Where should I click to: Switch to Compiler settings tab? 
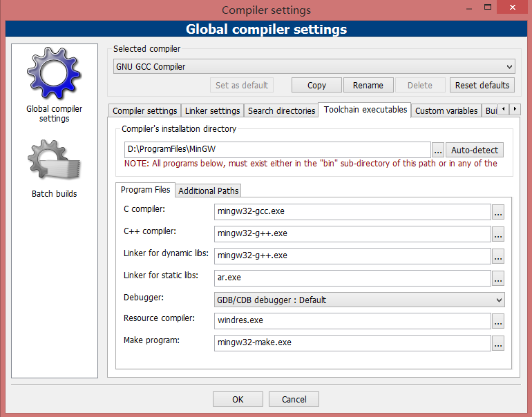pos(145,111)
